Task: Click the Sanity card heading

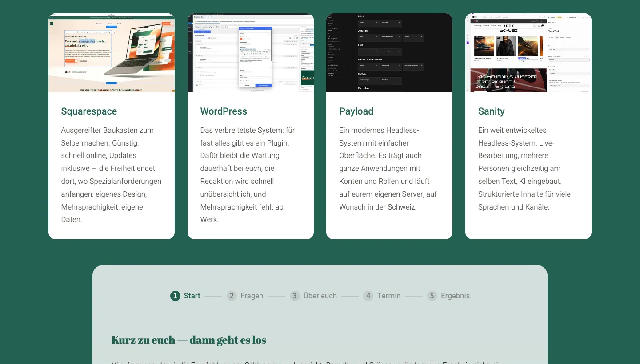Action: [x=492, y=111]
